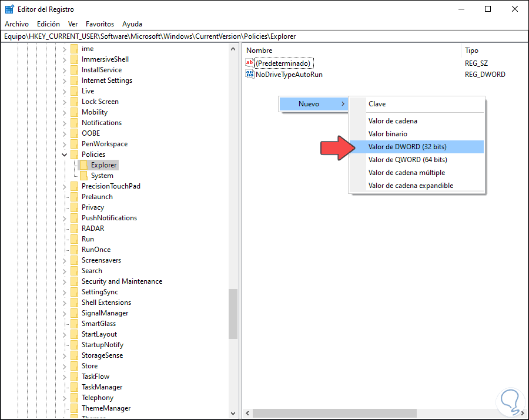Select the SignalManager key
529x420 pixels.
tap(105, 313)
